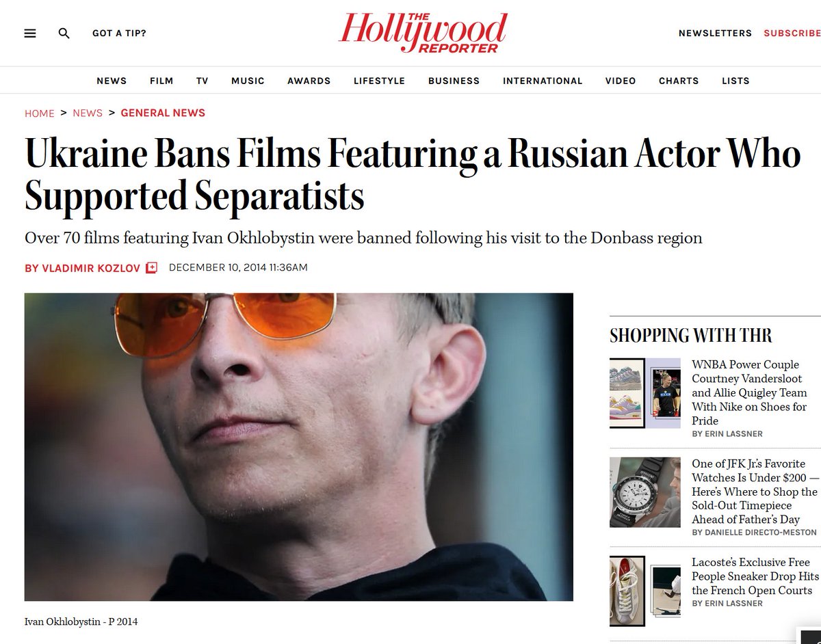The image size is (821, 644).
Task: Click the HOME breadcrumb
Action: point(40,113)
